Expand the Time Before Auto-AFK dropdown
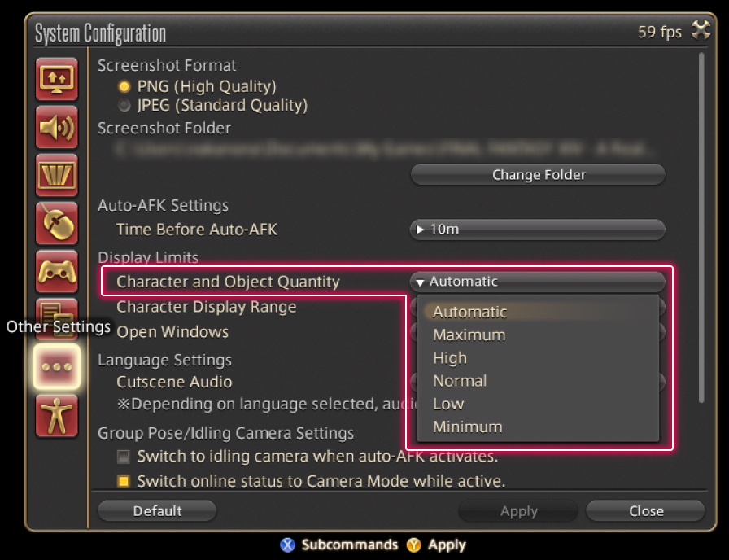The image size is (729, 560). [537, 230]
